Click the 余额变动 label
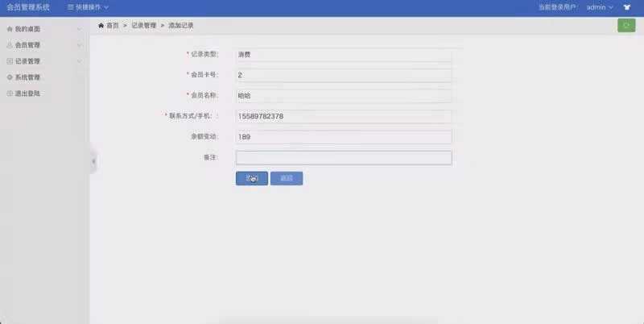 (x=205, y=136)
